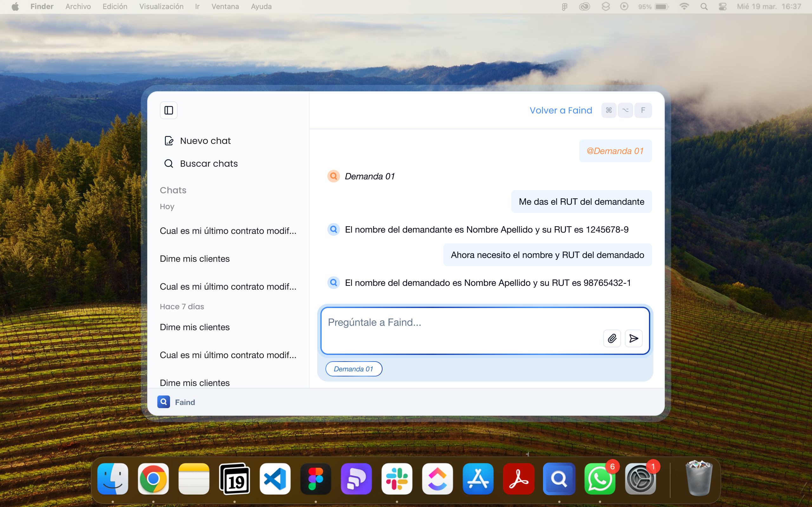This screenshot has height=507, width=812.
Task: Open the Archivo menu
Action: pos(78,6)
